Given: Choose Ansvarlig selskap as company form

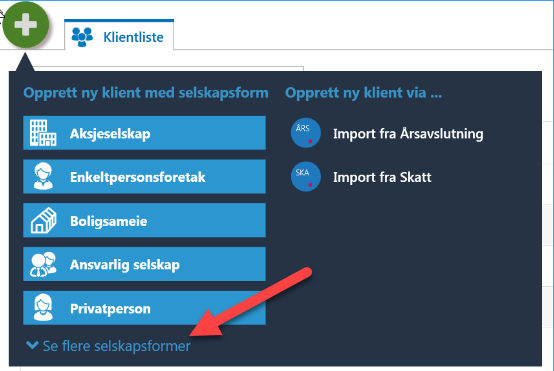Looking at the screenshot, I should coord(144,264).
